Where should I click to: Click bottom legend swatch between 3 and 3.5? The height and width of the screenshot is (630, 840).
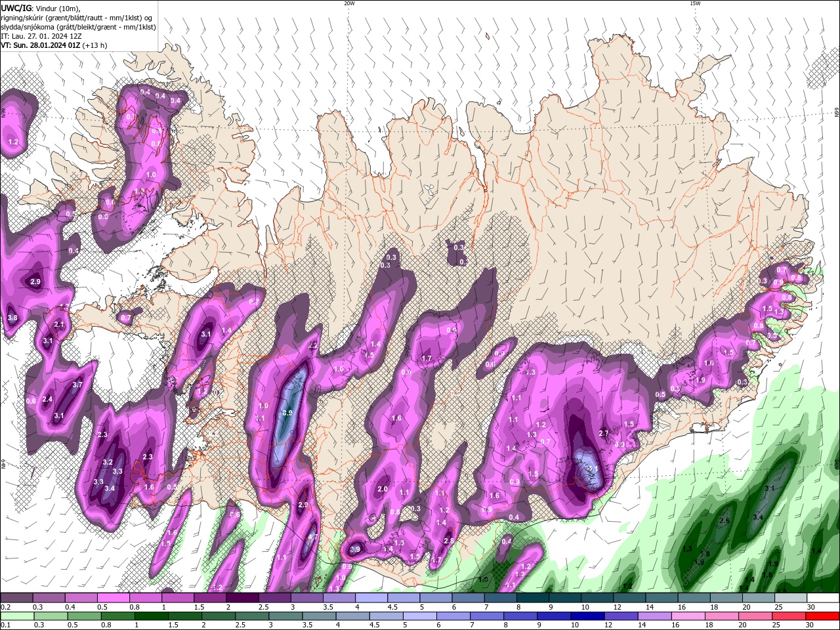tap(285, 616)
